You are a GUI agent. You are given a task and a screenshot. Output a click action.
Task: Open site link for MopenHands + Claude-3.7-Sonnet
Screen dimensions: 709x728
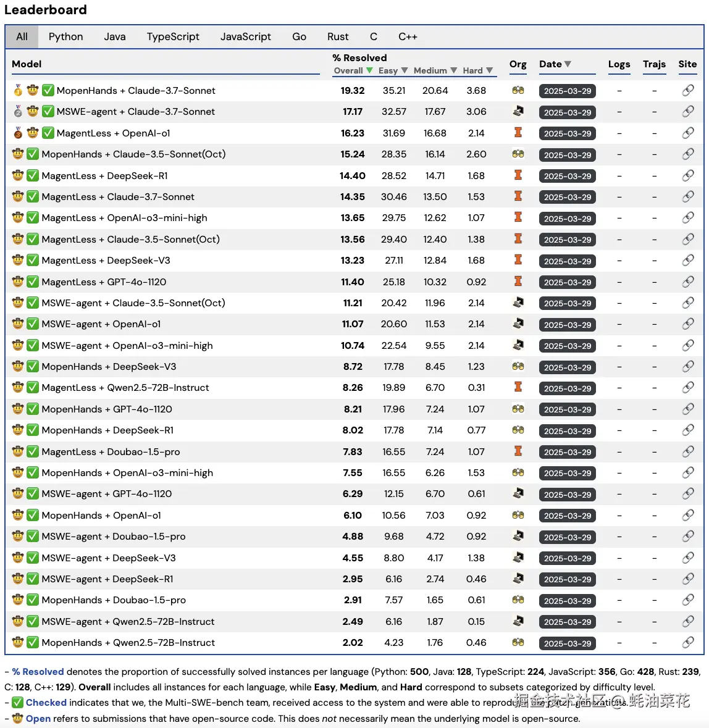[687, 90]
